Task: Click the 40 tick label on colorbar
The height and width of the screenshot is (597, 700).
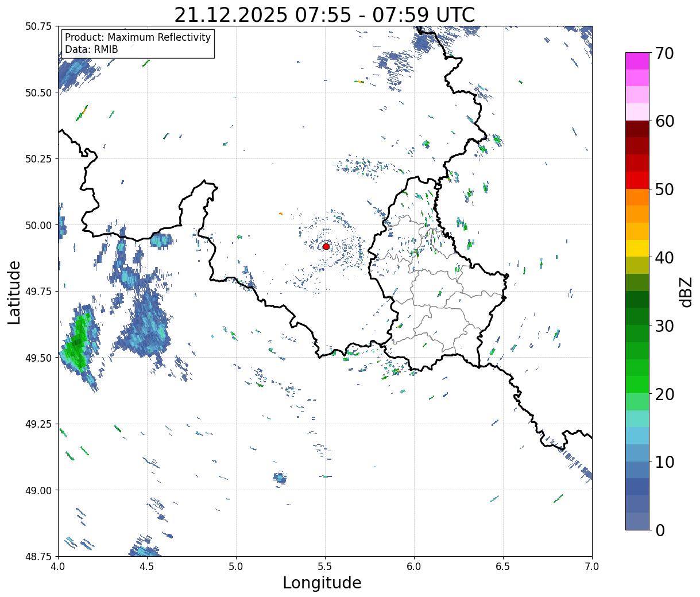Action: [664, 258]
